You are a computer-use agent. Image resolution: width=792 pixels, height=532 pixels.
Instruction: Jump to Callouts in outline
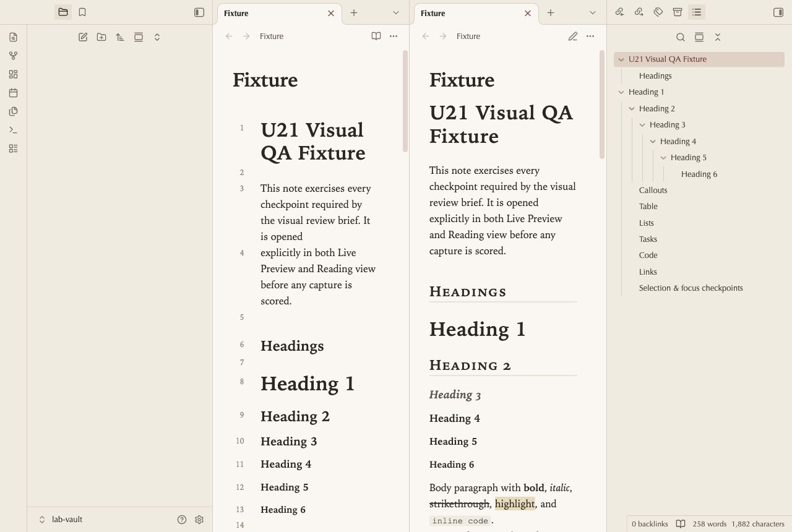point(653,190)
